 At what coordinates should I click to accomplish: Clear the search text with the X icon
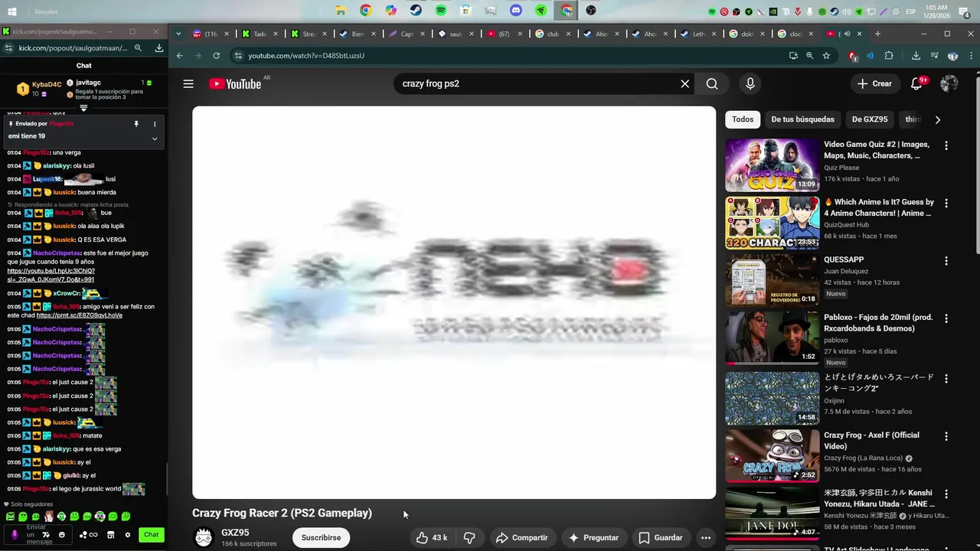point(685,84)
